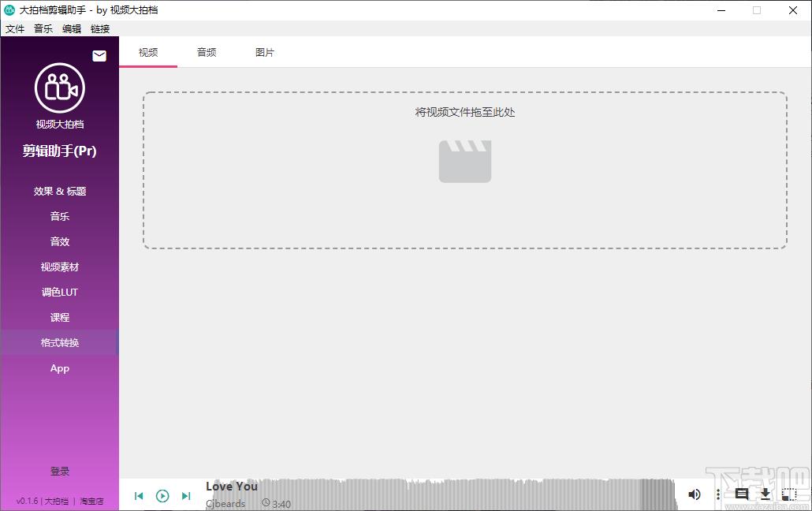Open the three-dot more options menu

717,494
